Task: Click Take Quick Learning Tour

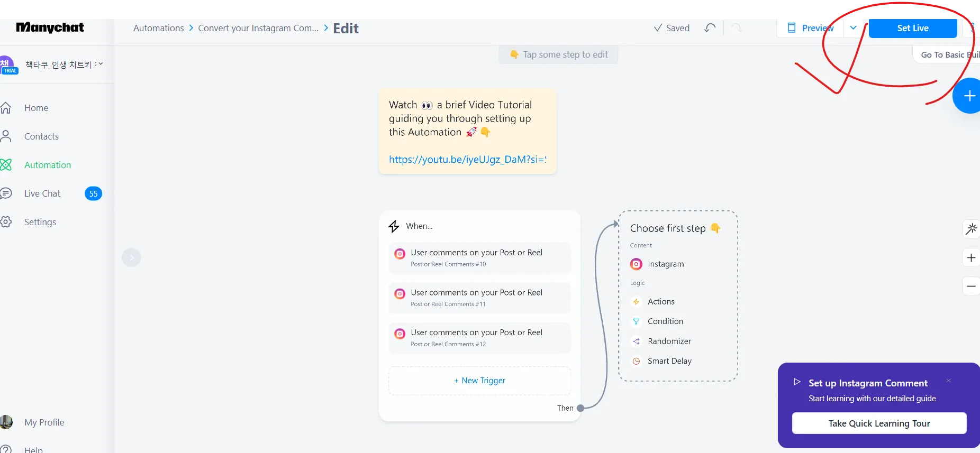Action: 879,423
